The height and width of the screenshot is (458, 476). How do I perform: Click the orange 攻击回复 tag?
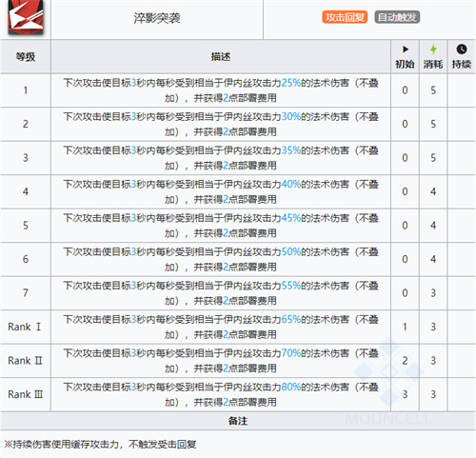pos(345,17)
